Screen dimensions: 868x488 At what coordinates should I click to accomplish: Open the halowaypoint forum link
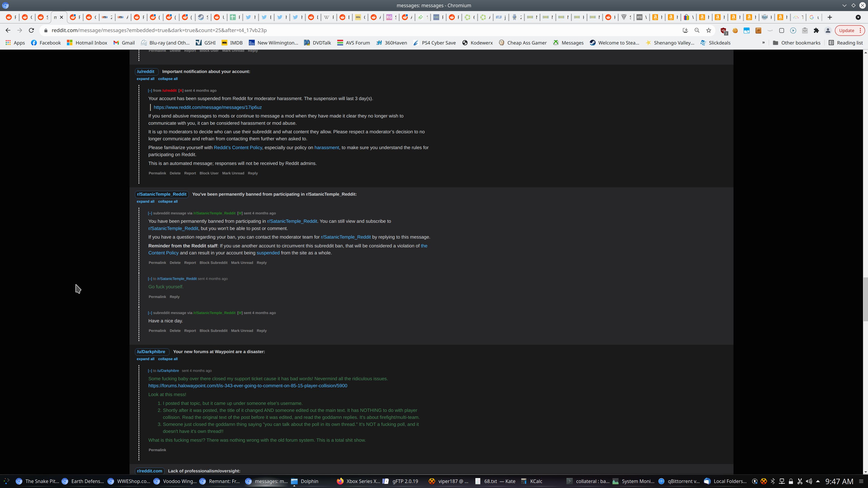(x=247, y=386)
